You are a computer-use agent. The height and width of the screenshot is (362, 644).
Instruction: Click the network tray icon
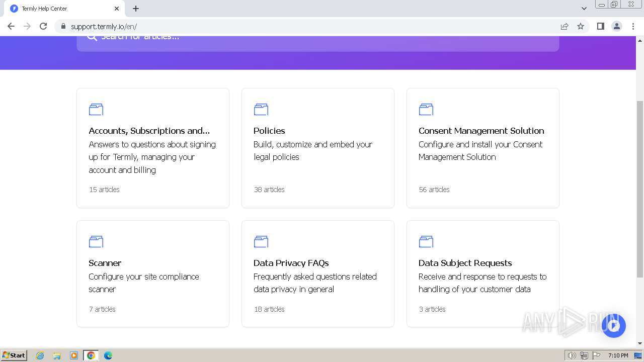click(x=584, y=355)
